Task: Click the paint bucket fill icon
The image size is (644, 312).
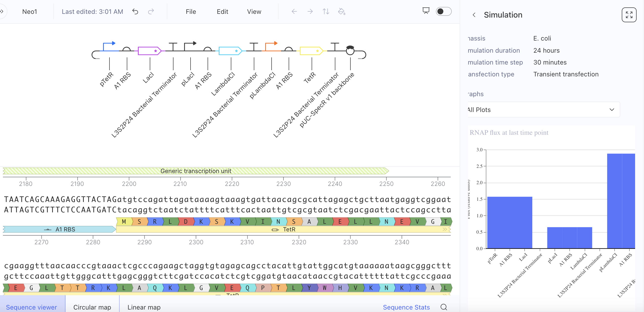Action: pos(342,12)
